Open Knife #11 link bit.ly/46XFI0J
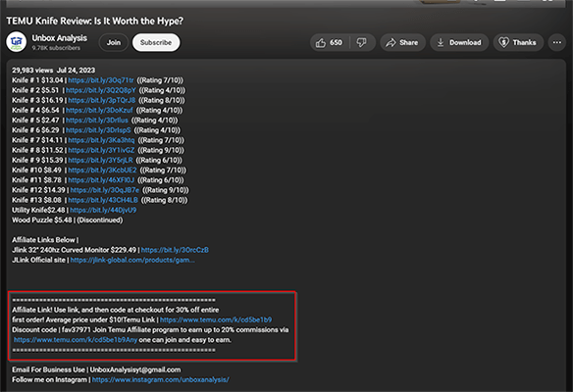Viewport: 573px width, 392px height. pyautogui.click(x=101, y=180)
